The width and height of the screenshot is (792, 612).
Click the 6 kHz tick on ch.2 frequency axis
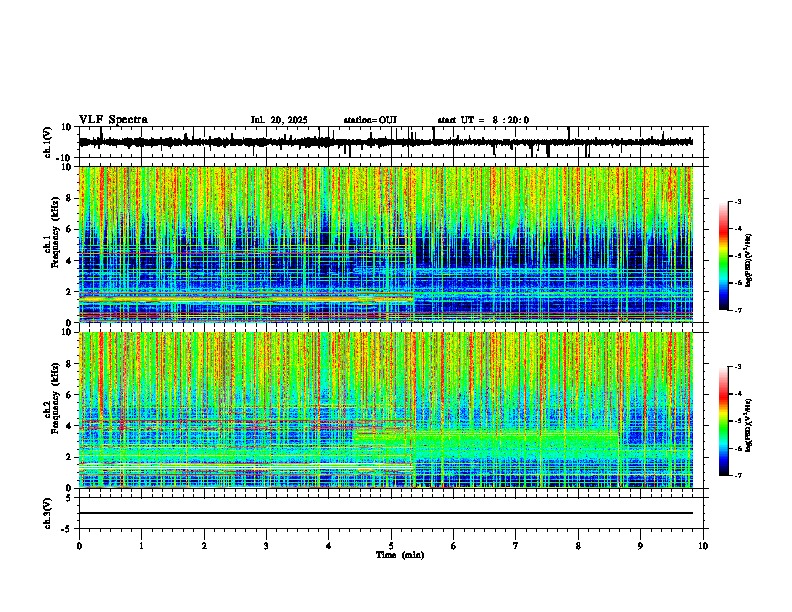70,395
